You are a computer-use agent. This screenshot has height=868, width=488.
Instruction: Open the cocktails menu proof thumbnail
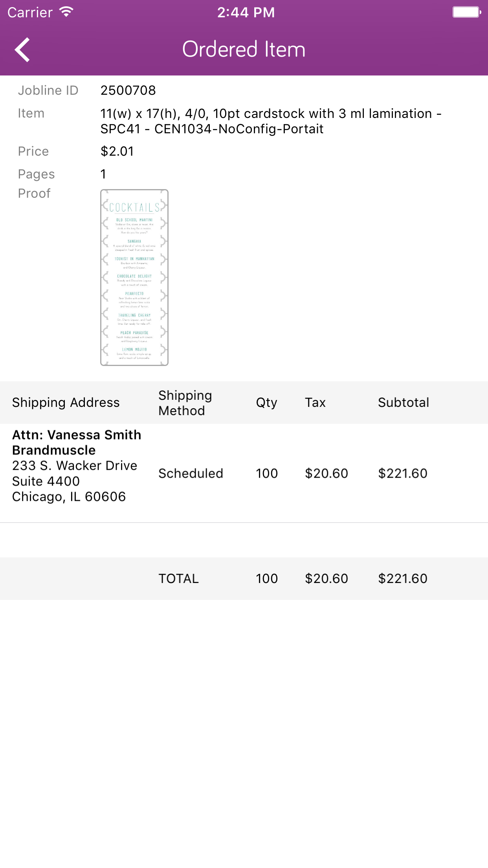point(134,278)
